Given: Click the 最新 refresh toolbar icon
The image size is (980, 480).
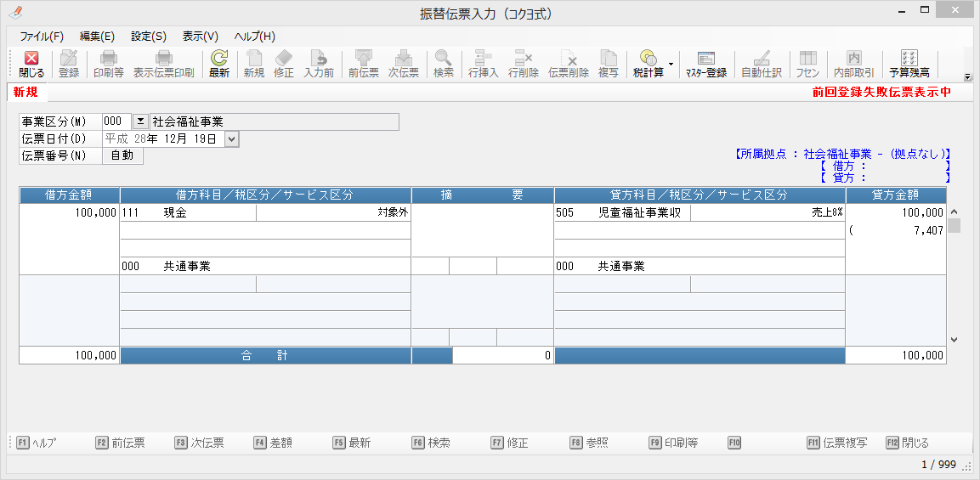Looking at the screenshot, I should (x=219, y=64).
